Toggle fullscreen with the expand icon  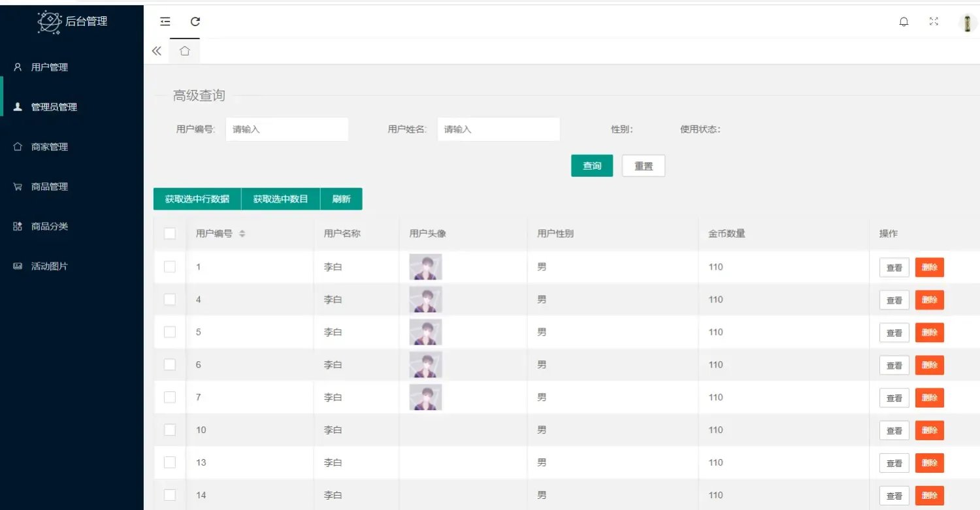934,22
